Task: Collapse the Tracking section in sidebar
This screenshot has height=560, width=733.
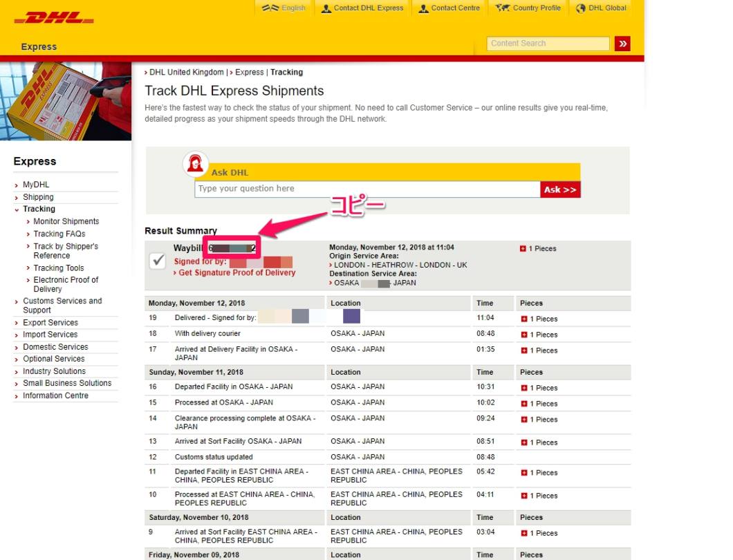Action: [x=39, y=209]
